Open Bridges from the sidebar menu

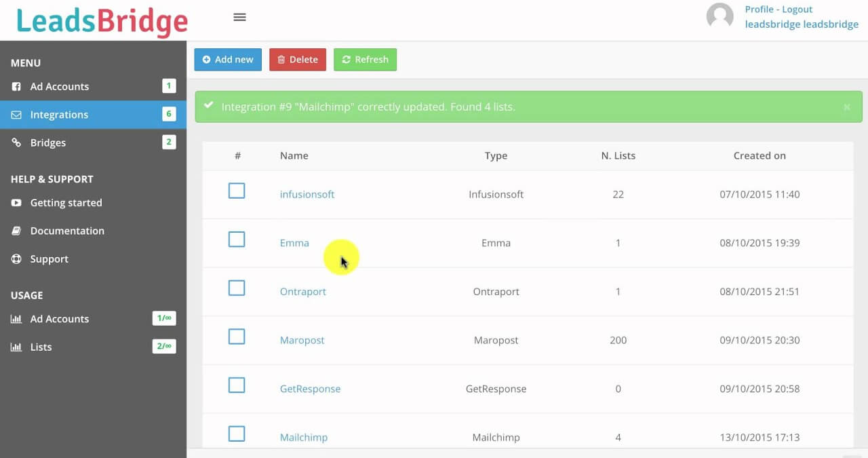click(x=47, y=142)
